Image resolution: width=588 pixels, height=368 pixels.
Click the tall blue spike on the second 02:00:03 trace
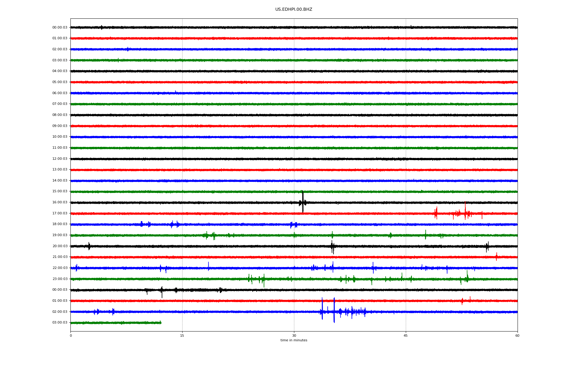point(334,310)
